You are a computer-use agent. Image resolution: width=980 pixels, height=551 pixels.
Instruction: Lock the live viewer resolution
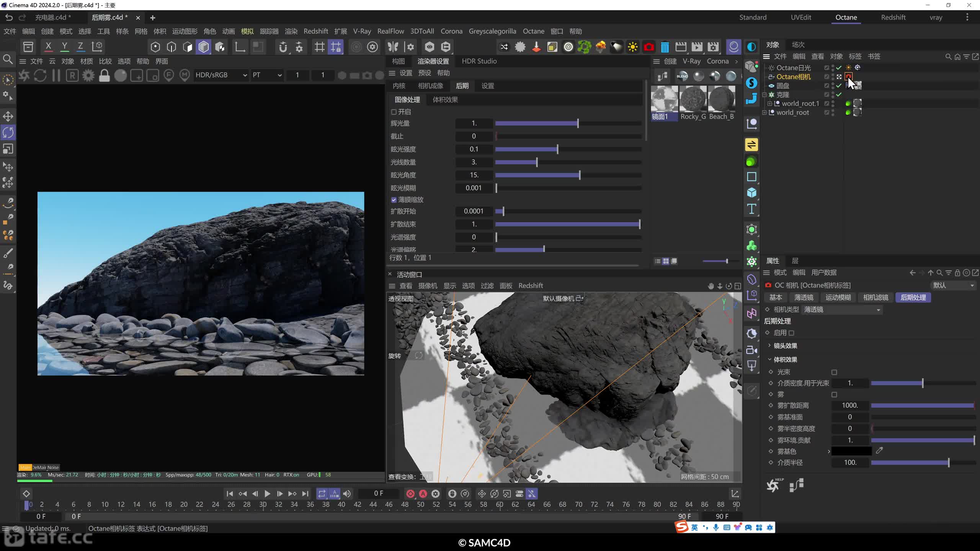point(104,75)
